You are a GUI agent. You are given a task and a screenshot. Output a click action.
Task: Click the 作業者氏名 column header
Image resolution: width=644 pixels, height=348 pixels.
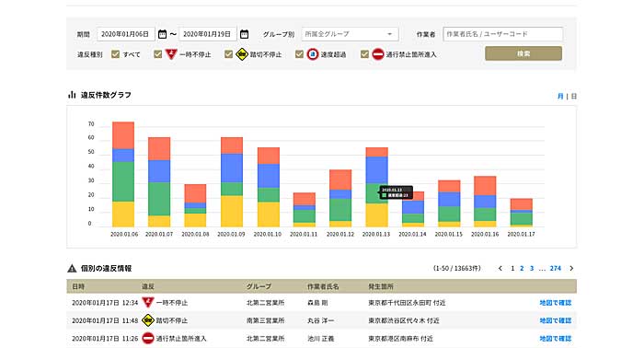pos(323,286)
